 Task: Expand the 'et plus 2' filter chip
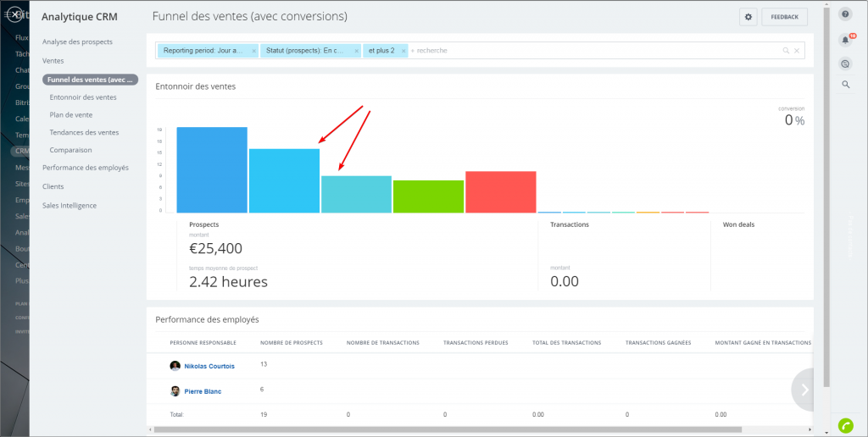pos(381,51)
